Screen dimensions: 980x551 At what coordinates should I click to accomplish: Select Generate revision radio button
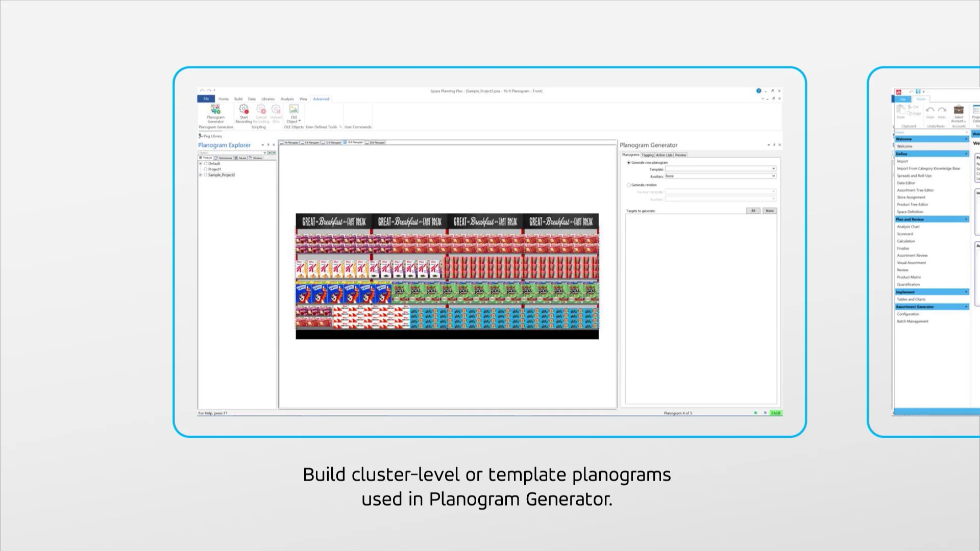(628, 185)
